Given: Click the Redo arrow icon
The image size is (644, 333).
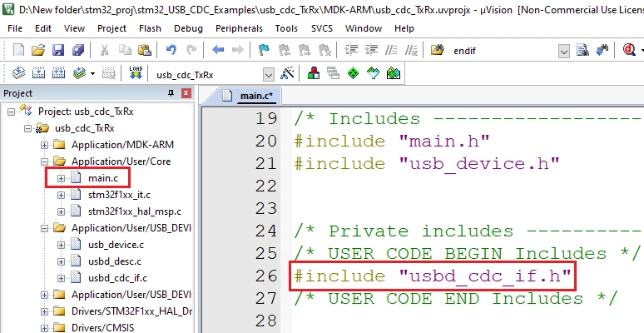Looking at the screenshot, I should point(191,50).
